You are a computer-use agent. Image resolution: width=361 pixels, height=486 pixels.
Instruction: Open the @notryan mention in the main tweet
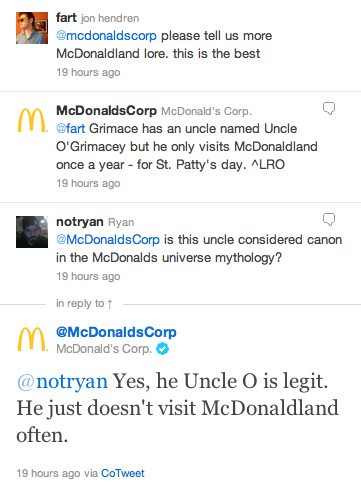62,381
